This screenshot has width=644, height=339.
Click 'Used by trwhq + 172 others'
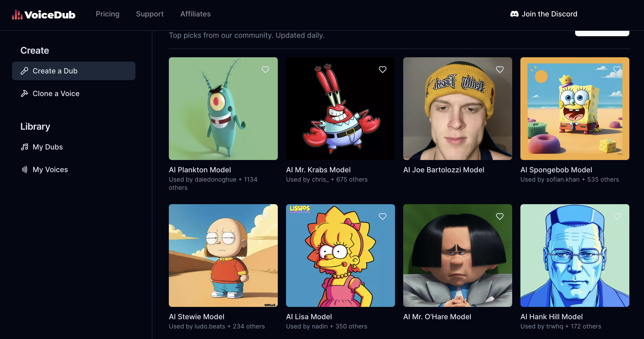[561, 326]
